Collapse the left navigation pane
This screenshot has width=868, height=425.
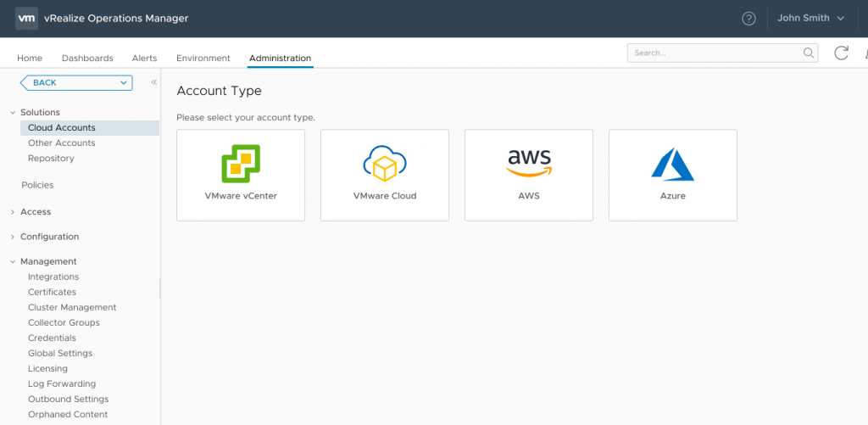coord(154,82)
